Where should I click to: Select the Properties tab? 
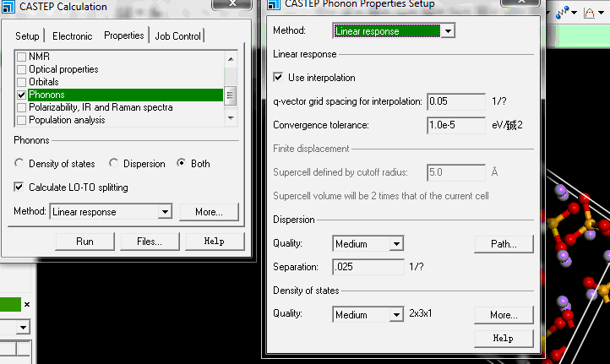pyautogui.click(x=124, y=35)
